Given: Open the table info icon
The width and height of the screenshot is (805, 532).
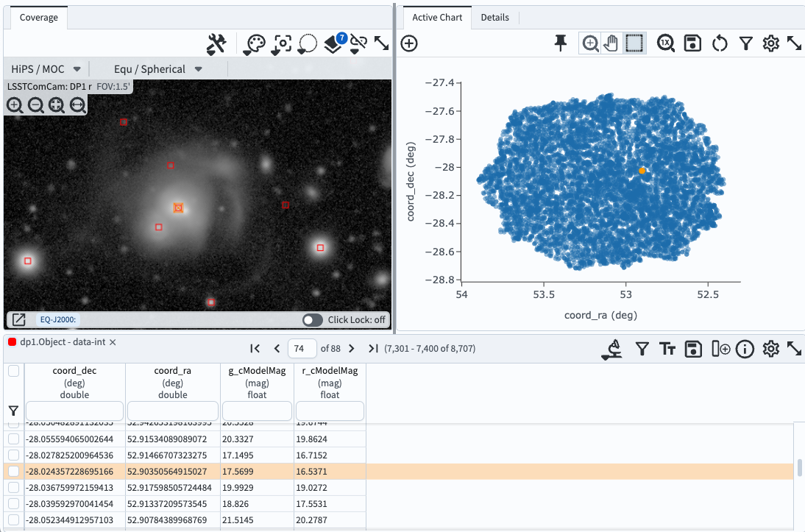Looking at the screenshot, I should pos(745,349).
